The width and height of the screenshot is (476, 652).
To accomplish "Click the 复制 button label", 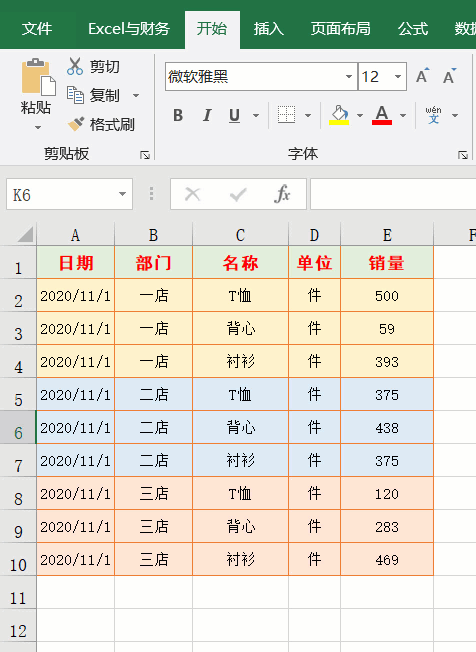I will [105, 96].
